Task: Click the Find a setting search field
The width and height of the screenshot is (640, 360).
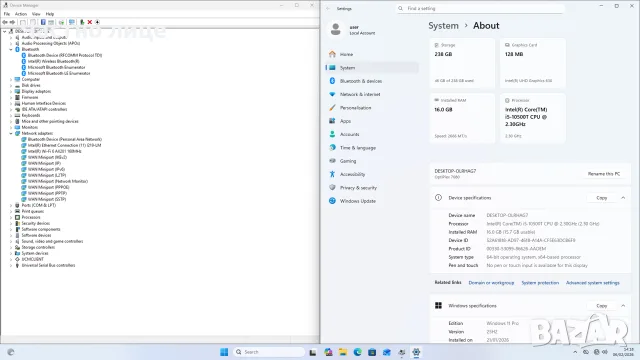Action: click(x=480, y=8)
